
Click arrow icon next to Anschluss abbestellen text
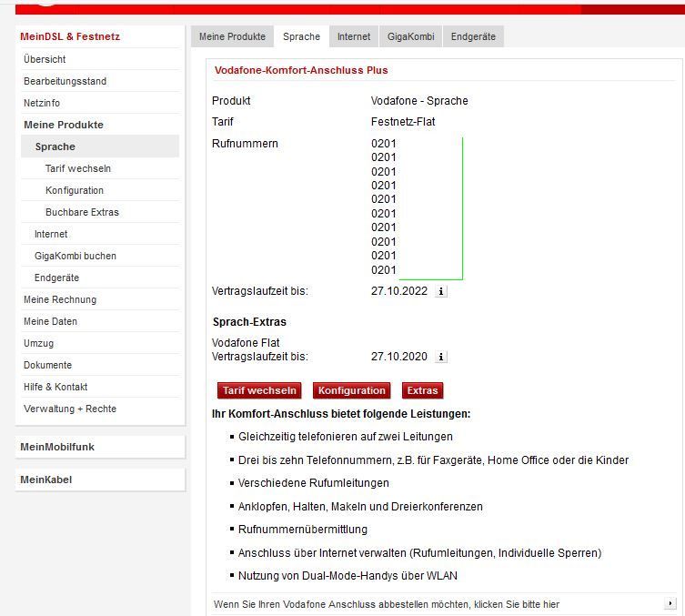670,603
